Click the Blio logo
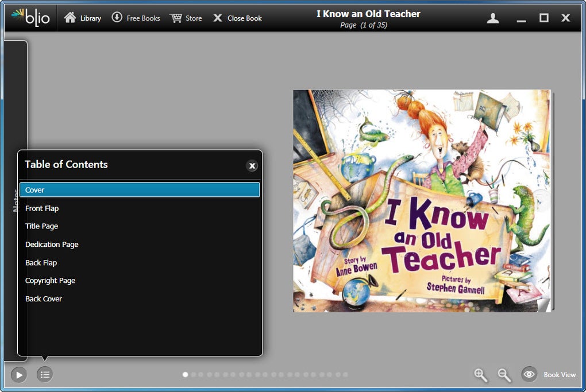This screenshot has width=586, height=392. coord(30,17)
